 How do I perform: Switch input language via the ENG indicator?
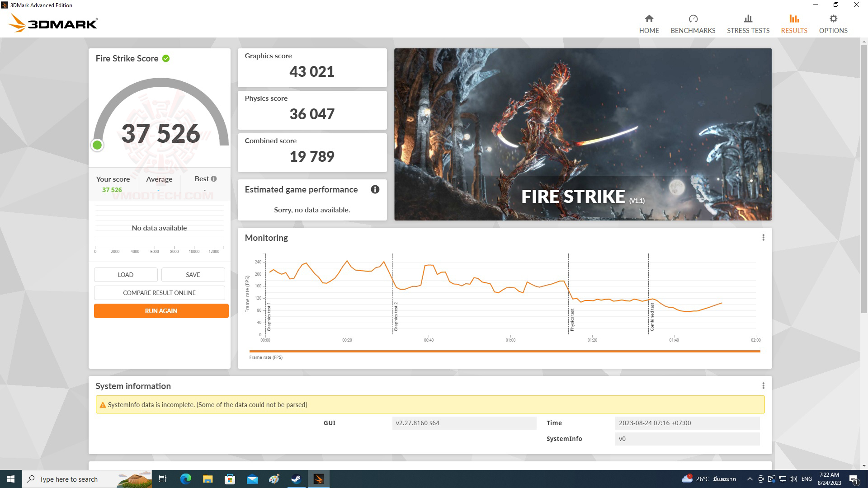pyautogui.click(x=807, y=479)
